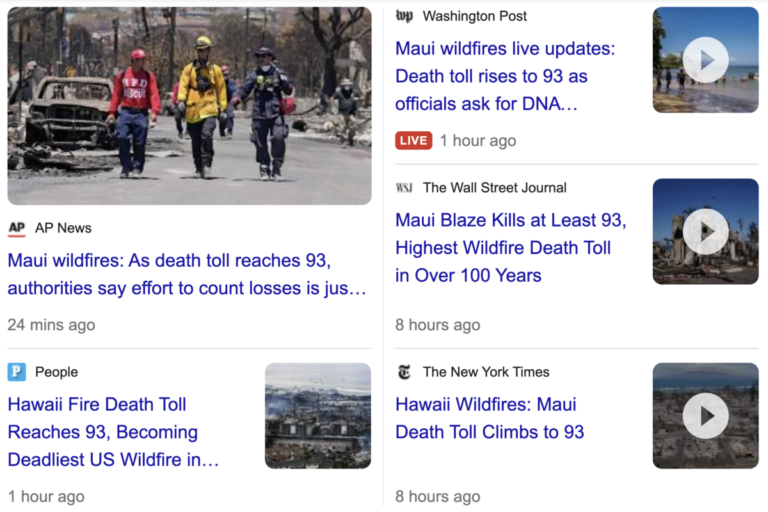Screen dimensions: 768x512
Task: Click New York Times '8 hours ago' timestamp
Action: (x=438, y=496)
